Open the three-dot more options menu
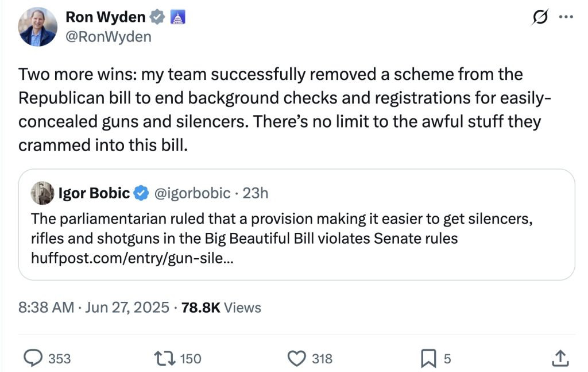 pyautogui.click(x=566, y=16)
